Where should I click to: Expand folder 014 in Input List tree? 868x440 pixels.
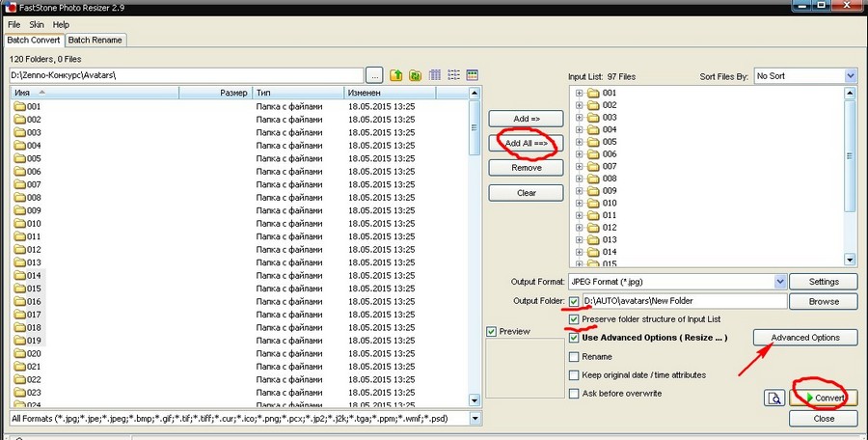click(x=580, y=252)
